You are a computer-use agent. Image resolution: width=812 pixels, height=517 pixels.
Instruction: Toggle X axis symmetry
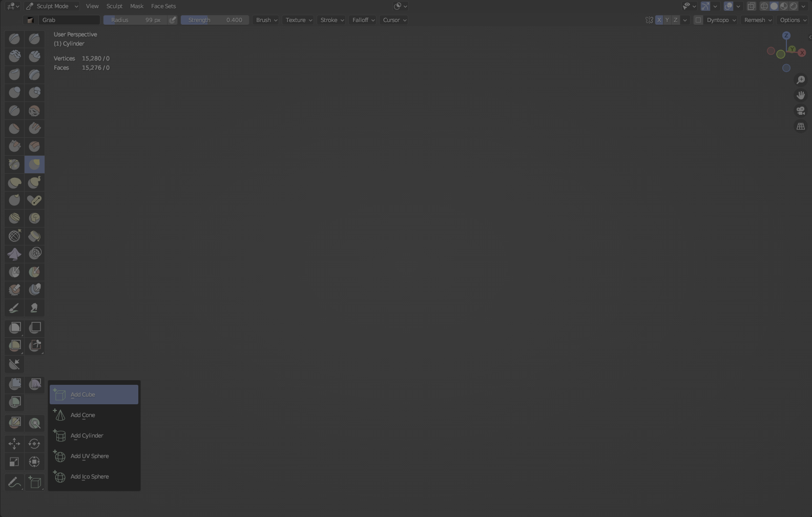[x=659, y=20]
